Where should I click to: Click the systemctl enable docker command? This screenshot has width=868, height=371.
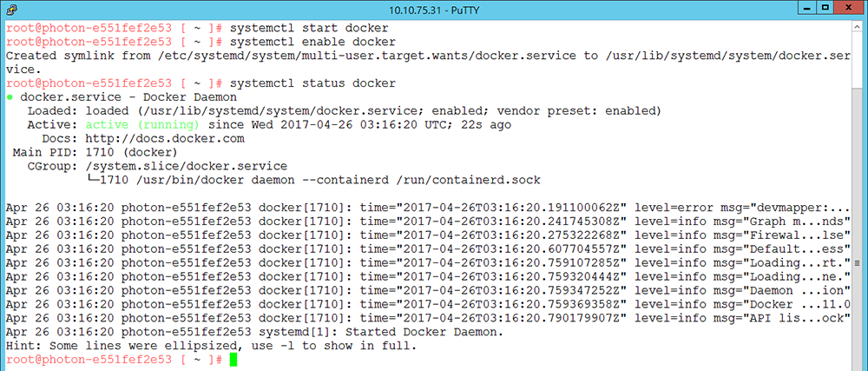(x=312, y=42)
